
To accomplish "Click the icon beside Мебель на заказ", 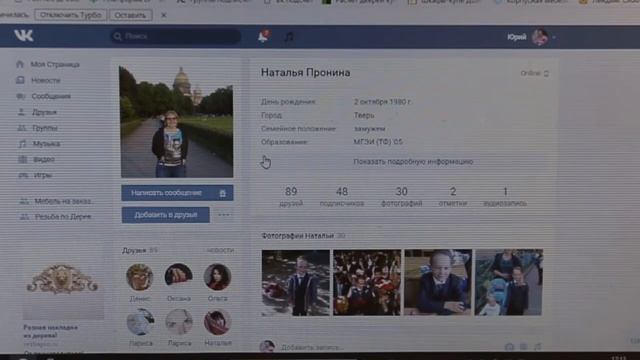I will 24,201.
